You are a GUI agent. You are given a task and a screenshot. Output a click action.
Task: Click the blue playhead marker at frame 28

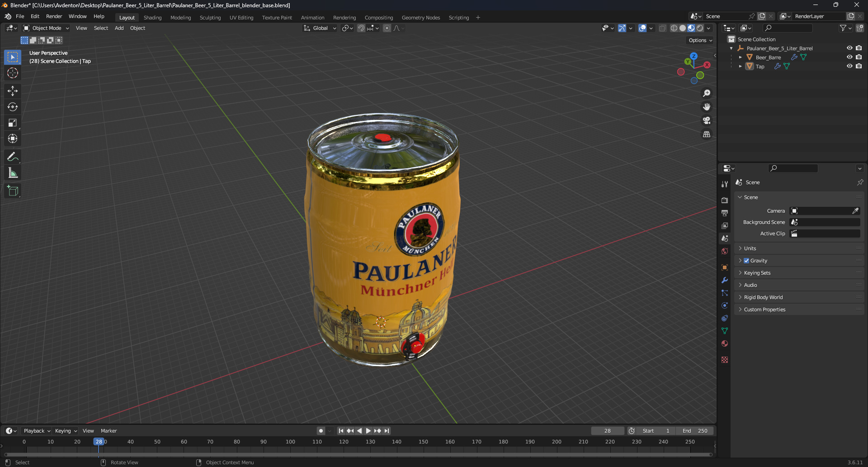pyautogui.click(x=99, y=442)
